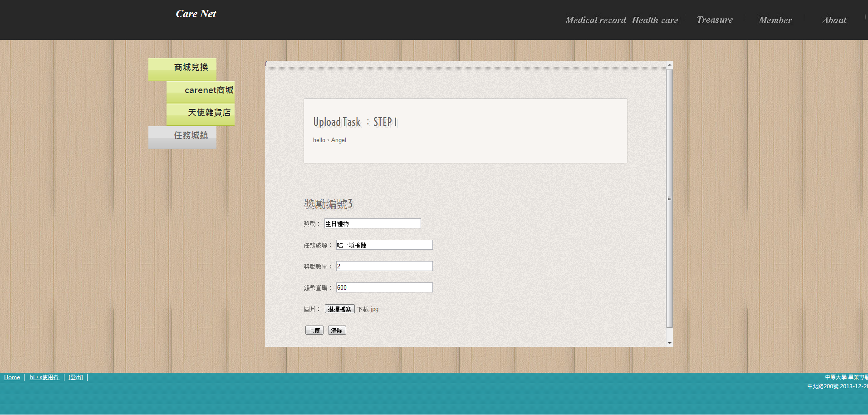
Task: Open the About page
Action: coord(834,20)
